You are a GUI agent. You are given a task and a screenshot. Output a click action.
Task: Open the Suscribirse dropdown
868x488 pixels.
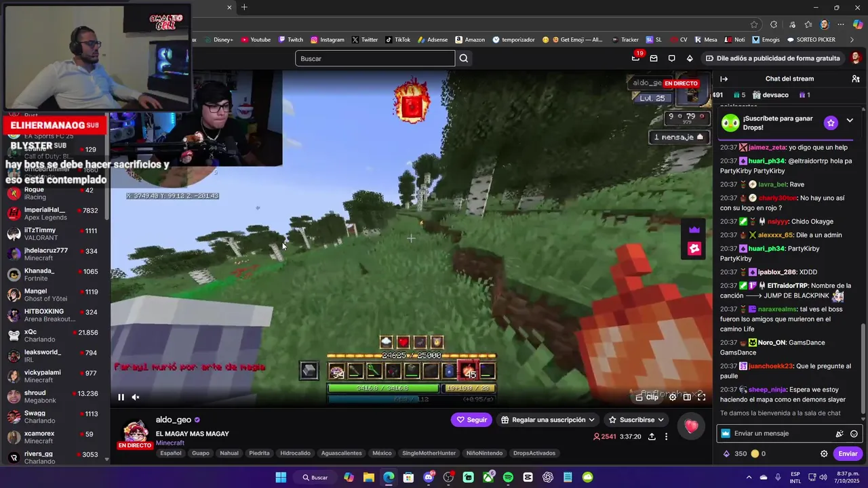pyautogui.click(x=636, y=420)
